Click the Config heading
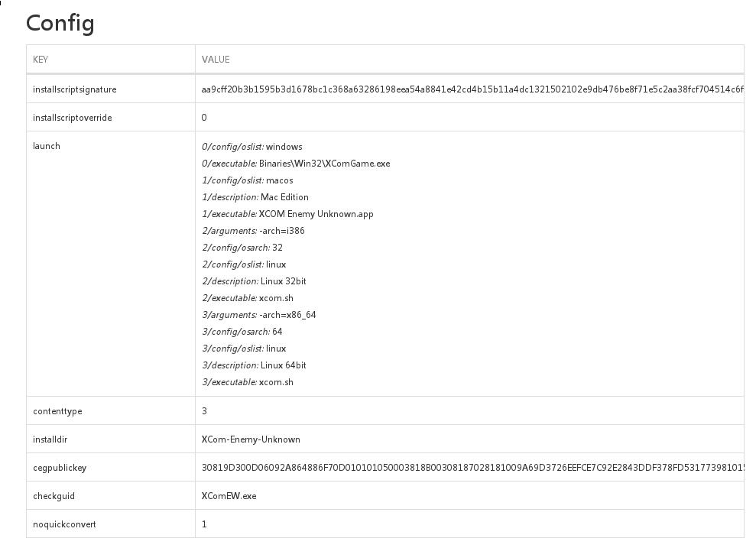756x548 pixels. [x=60, y=23]
